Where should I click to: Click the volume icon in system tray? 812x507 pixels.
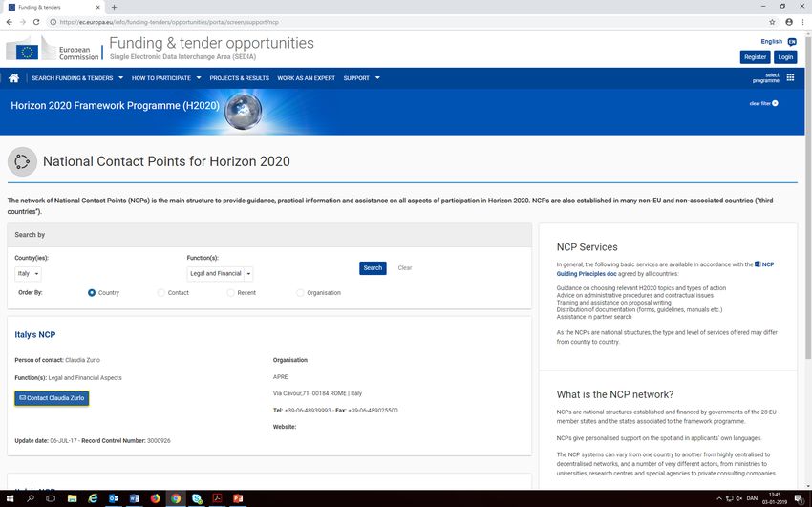(739, 498)
